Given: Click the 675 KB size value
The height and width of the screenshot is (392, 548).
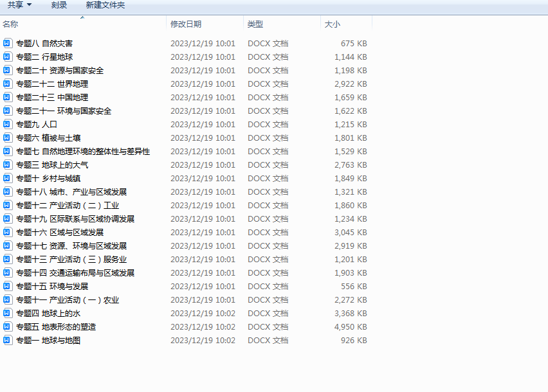Looking at the screenshot, I should click(x=354, y=43).
